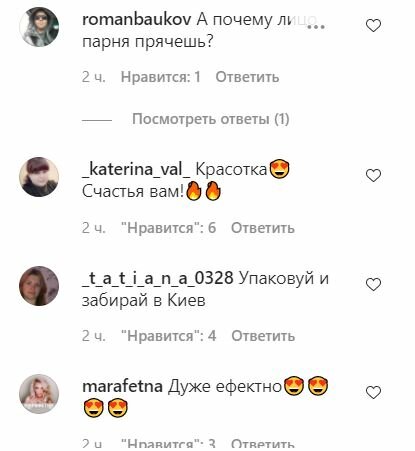View likes "Нравится: 1" on romanbaukov's comment
The image size is (415, 451).
point(161,77)
